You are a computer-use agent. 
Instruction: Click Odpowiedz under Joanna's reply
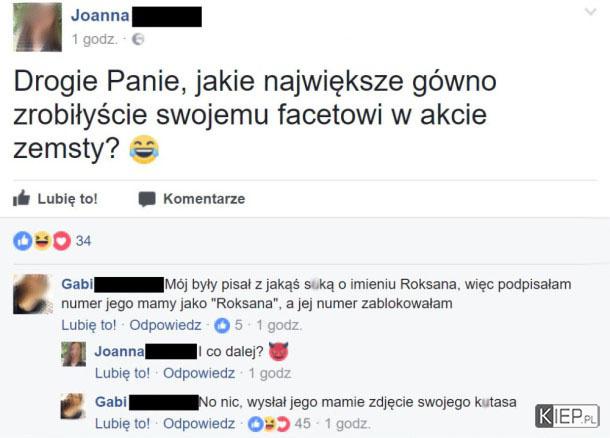click(199, 373)
